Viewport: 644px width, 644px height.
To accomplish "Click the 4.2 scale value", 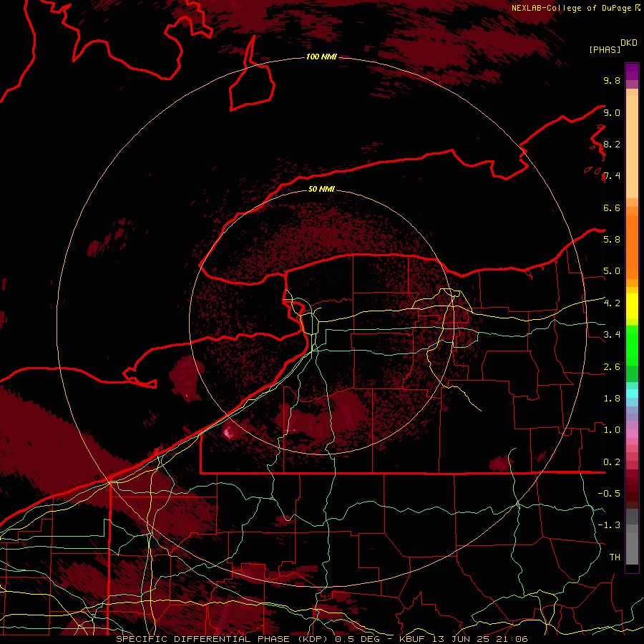I will (612, 303).
